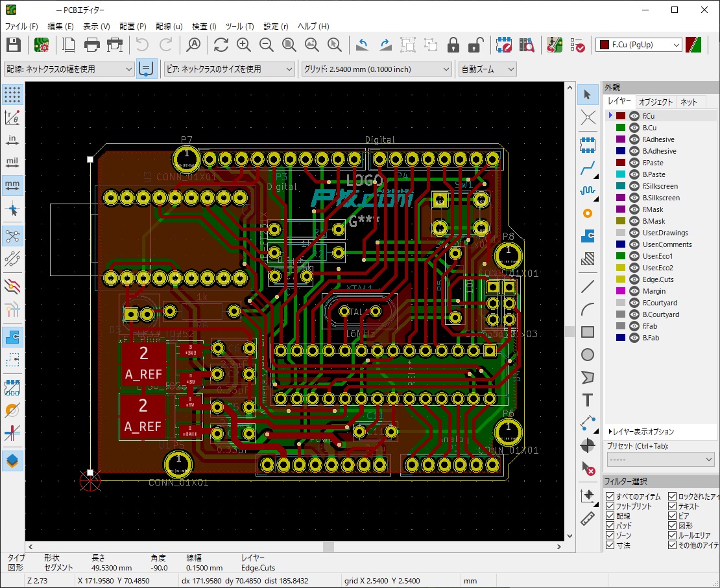This screenshot has width=720, height=588.
Task: Save the current board
Action: pos(14,45)
